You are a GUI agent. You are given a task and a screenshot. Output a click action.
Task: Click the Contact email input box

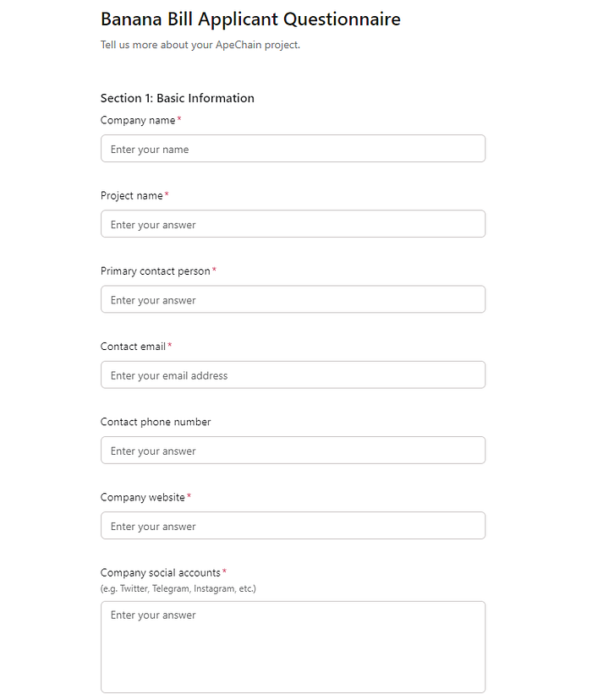tap(293, 375)
